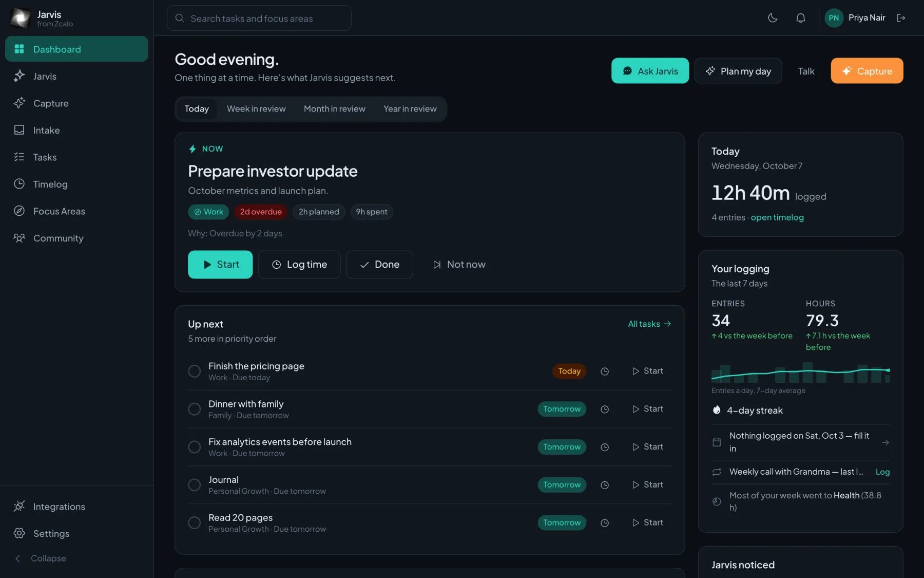The image size is (924, 578).
Task: Toggle dark mode moon icon
Action: pyautogui.click(x=773, y=18)
